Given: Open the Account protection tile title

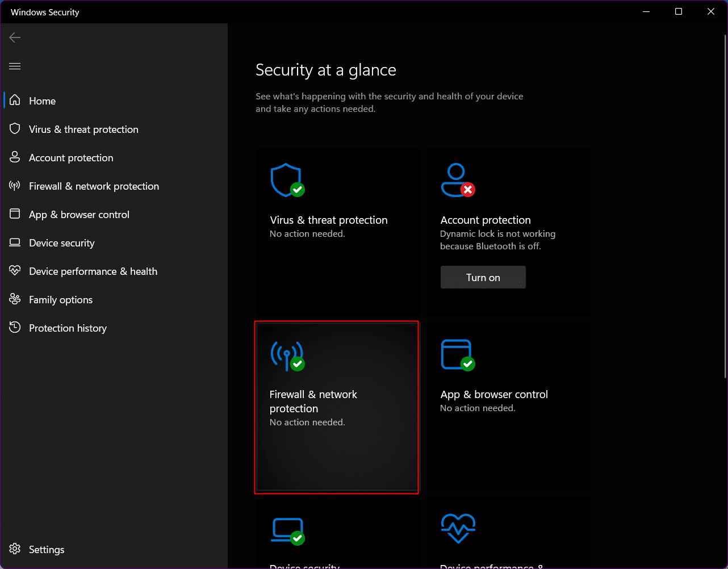Looking at the screenshot, I should (486, 220).
